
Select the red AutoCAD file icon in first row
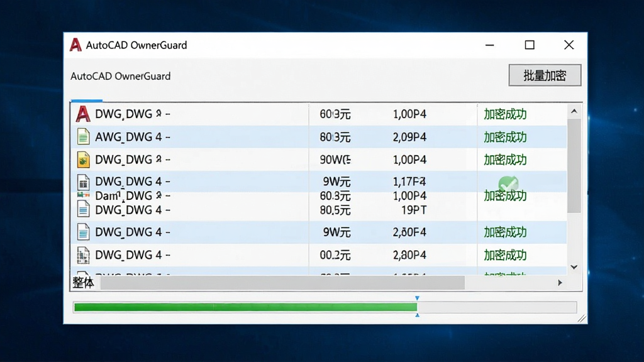[x=83, y=114]
